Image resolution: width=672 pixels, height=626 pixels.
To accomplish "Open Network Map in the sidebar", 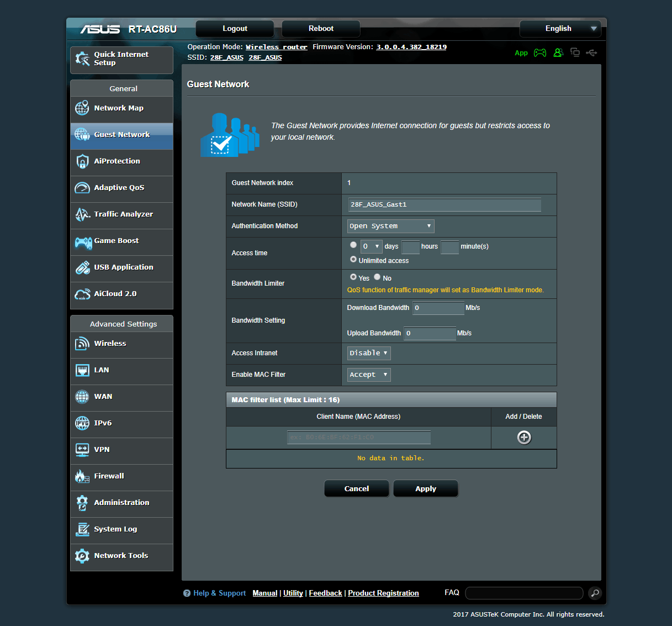I will coord(121,109).
